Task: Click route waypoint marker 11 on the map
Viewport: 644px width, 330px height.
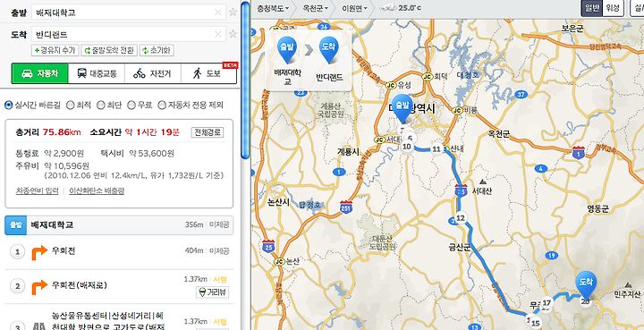Action: point(436,149)
